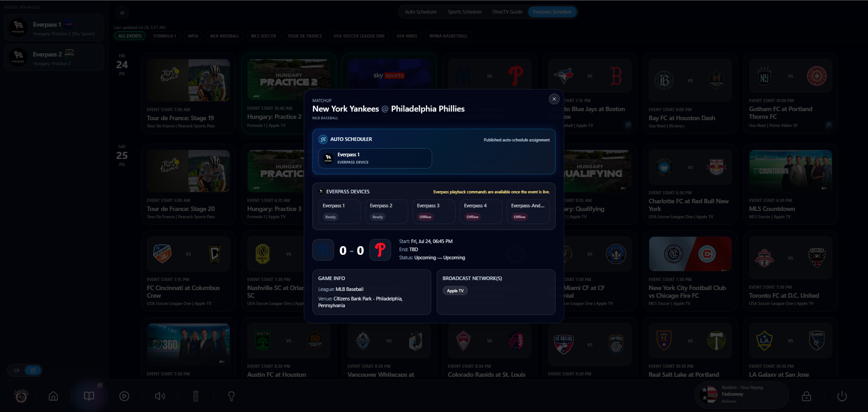
Task: Toggle the FORMULA 1 filter chip
Action: [x=165, y=36]
